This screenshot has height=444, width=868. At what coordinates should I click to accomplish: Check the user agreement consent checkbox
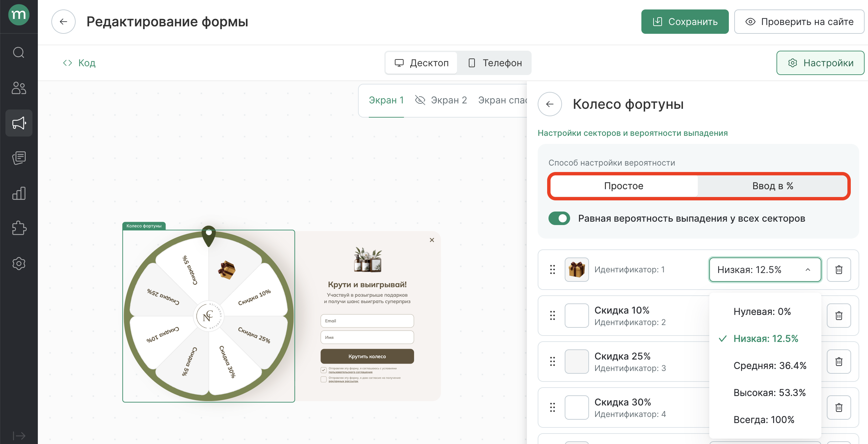(x=324, y=370)
